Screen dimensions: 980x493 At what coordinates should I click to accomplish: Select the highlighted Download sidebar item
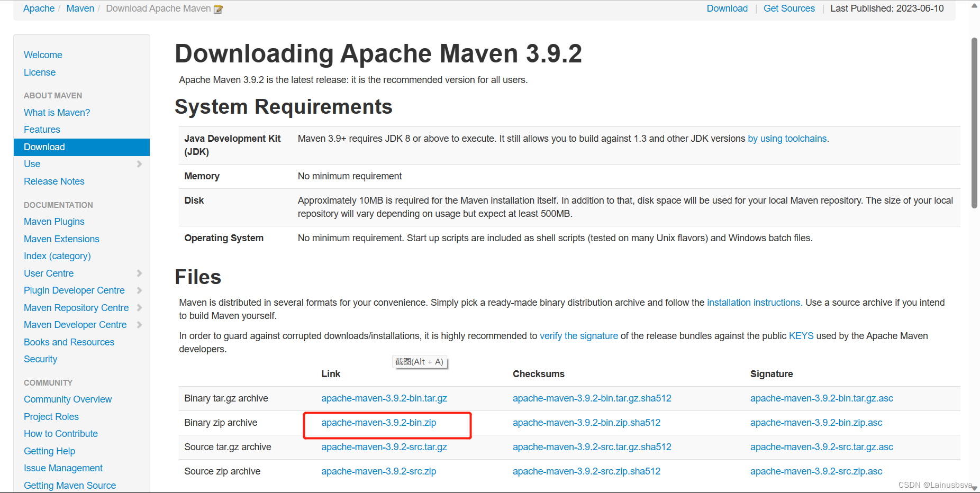click(81, 147)
